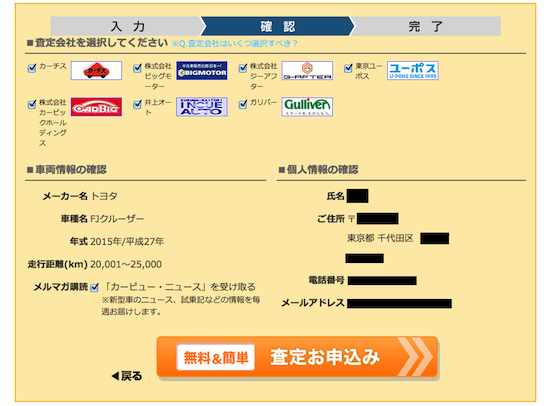This screenshot has width=550, height=406.
Task: Submit with the 査定お申込み button
Action: pos(297,357)
